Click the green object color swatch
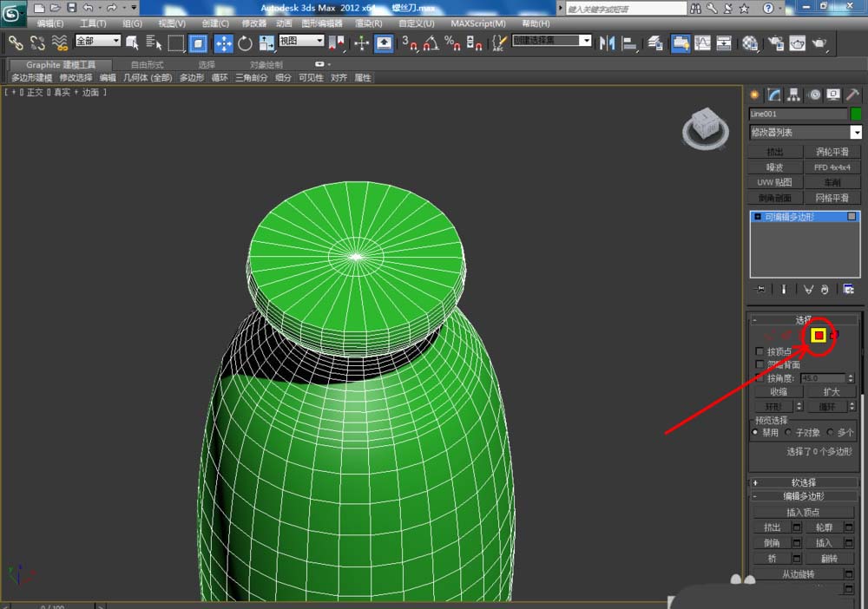This screenshot has height=609, width=868. (x=856, y=114)
